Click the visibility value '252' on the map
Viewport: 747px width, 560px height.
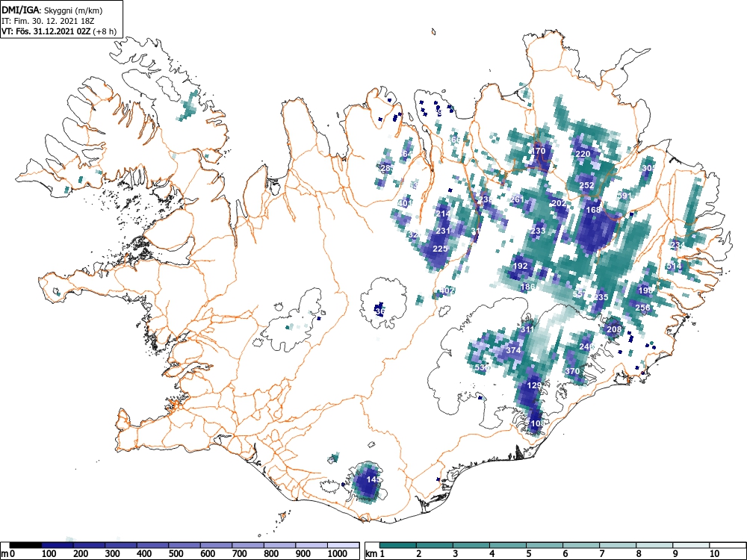tap(586, 185)
